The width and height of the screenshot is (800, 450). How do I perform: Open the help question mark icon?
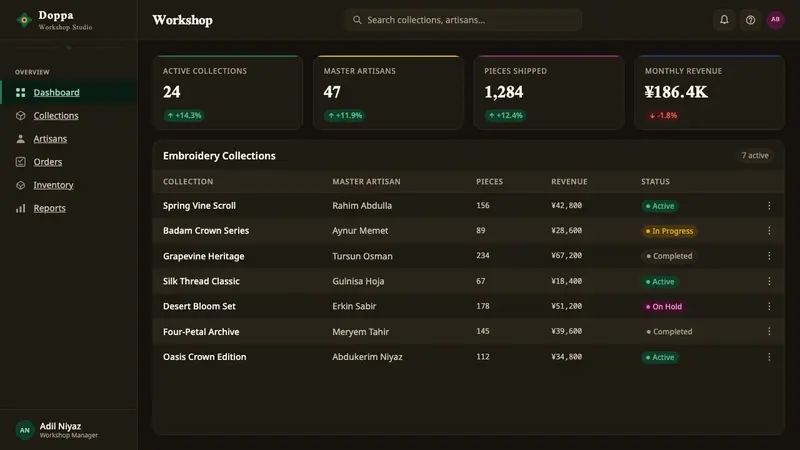click(x=750, y=20)
